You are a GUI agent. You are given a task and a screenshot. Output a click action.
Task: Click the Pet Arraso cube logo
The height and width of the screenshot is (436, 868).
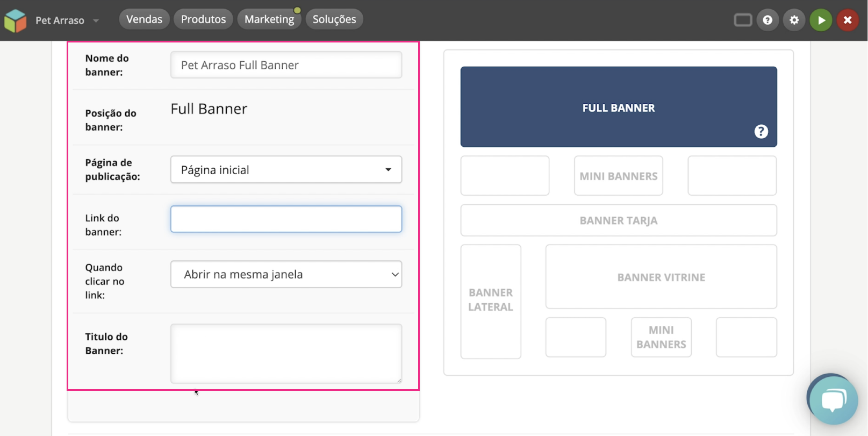pyautogui.click(x=15, y=20)
